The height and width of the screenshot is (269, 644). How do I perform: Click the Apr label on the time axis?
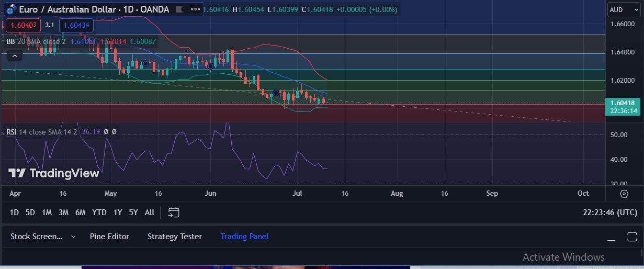point(15,193)
